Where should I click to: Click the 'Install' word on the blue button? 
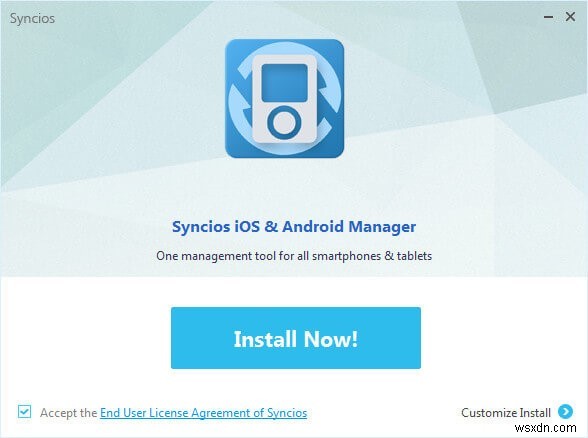[x=265, y=339]
